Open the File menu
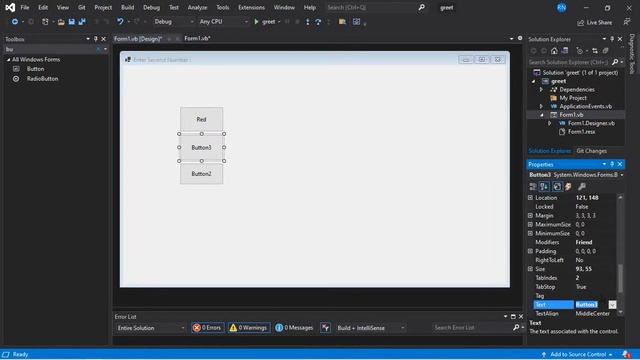 pyautogui.click(x=24, y=7)
